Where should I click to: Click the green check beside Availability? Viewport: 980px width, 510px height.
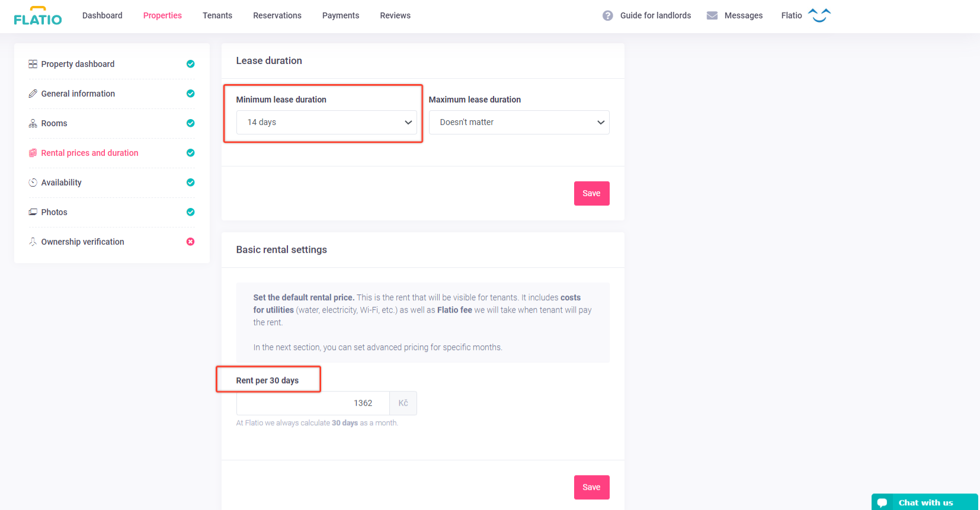[190, 182]
